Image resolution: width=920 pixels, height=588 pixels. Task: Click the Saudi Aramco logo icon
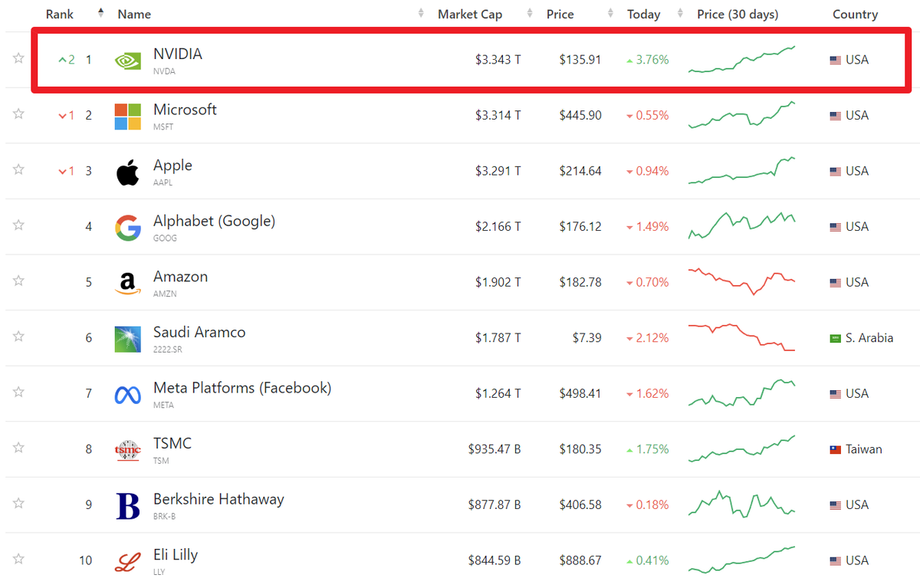click(x=128, y=340)
